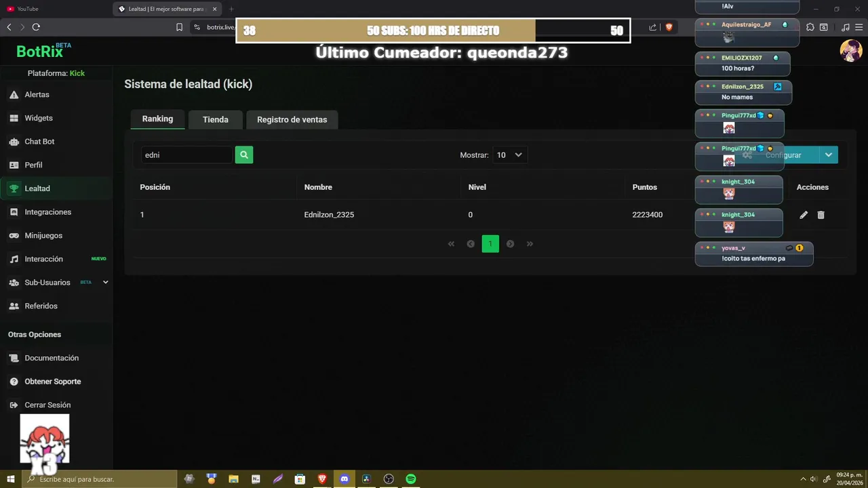The height and width of the screenshot is (488, 868).
Task: Click the share page icon
Action: click(652, 27)
